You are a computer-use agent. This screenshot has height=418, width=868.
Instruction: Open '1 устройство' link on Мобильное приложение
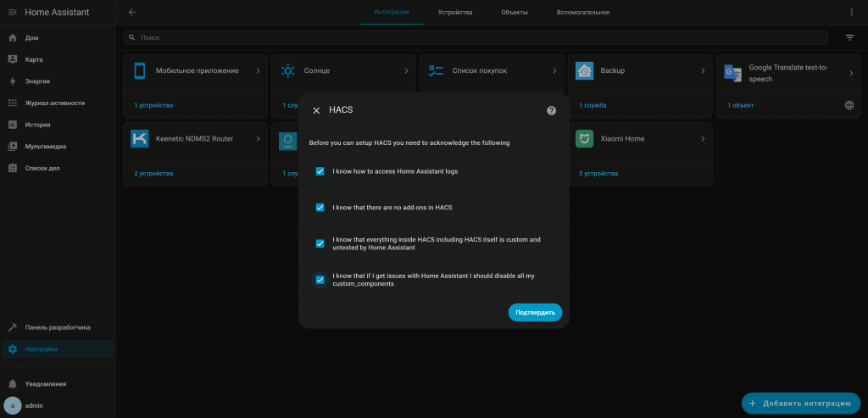154,105
